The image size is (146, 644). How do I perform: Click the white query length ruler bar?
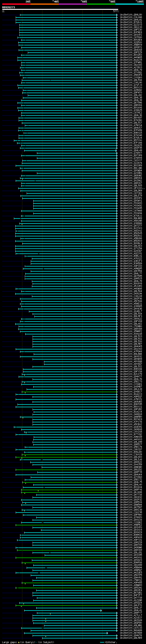pyautogui.click(x=60, y=10)
